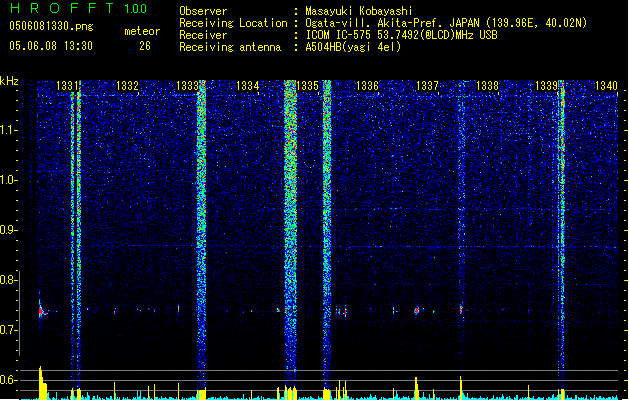The image size is (629, 400).
Task: Click the HROFFT 1.0.0 title text
Action: [x=79, y=8]
